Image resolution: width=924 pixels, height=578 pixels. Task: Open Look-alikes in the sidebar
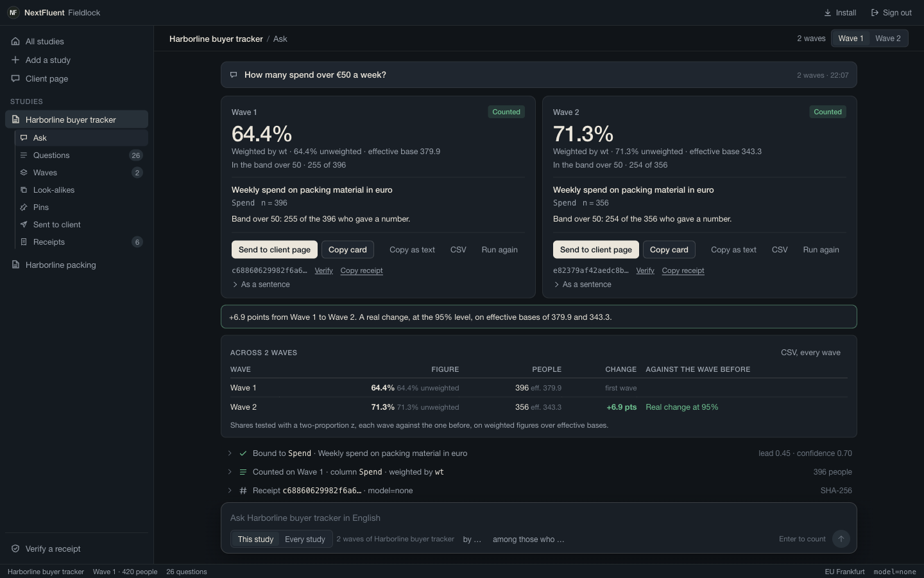[81, 190]
